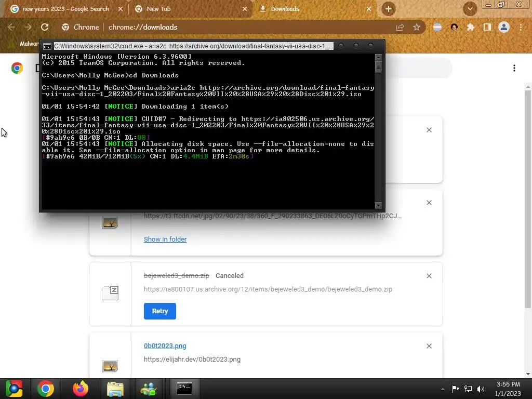Reload the downloads page
Image resolution: width=532 pixels, height=399 pixels.
[x=45, y=27]
